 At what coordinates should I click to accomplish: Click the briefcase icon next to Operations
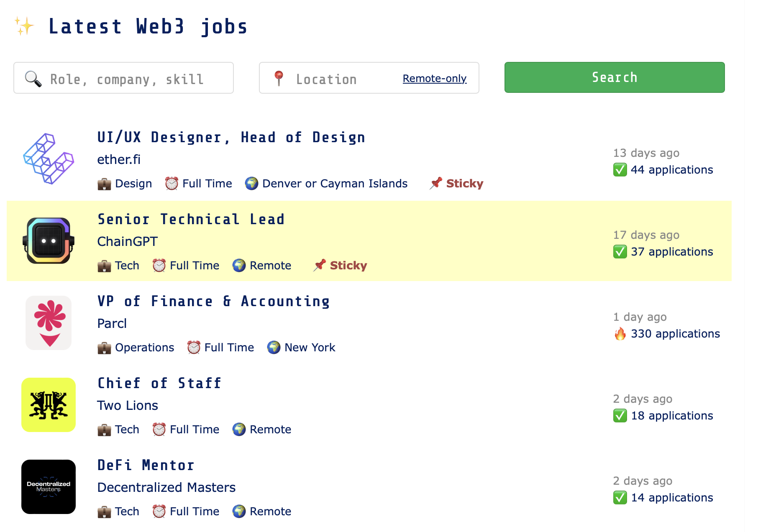click(104, 348)
